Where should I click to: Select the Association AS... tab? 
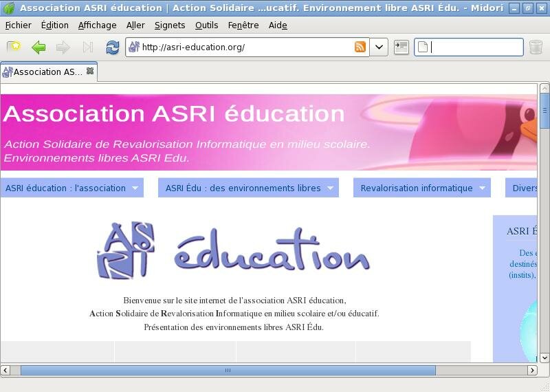tap(48, 72)
